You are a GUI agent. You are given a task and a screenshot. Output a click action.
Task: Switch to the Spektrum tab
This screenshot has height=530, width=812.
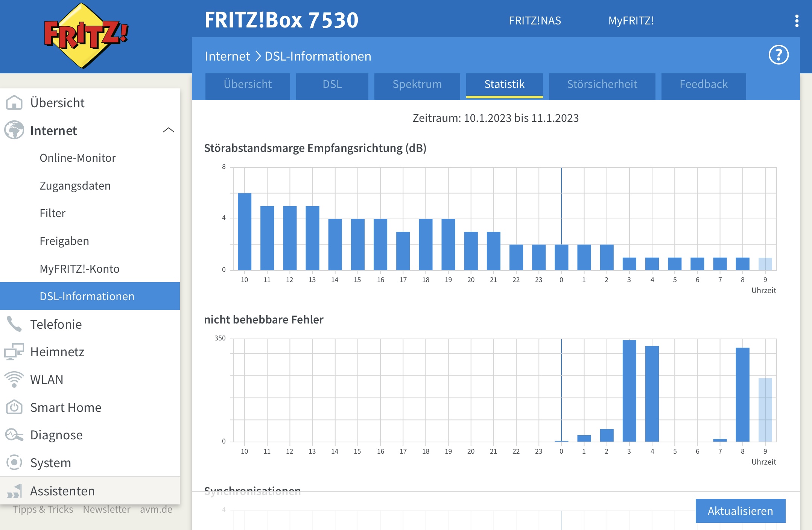417,84
